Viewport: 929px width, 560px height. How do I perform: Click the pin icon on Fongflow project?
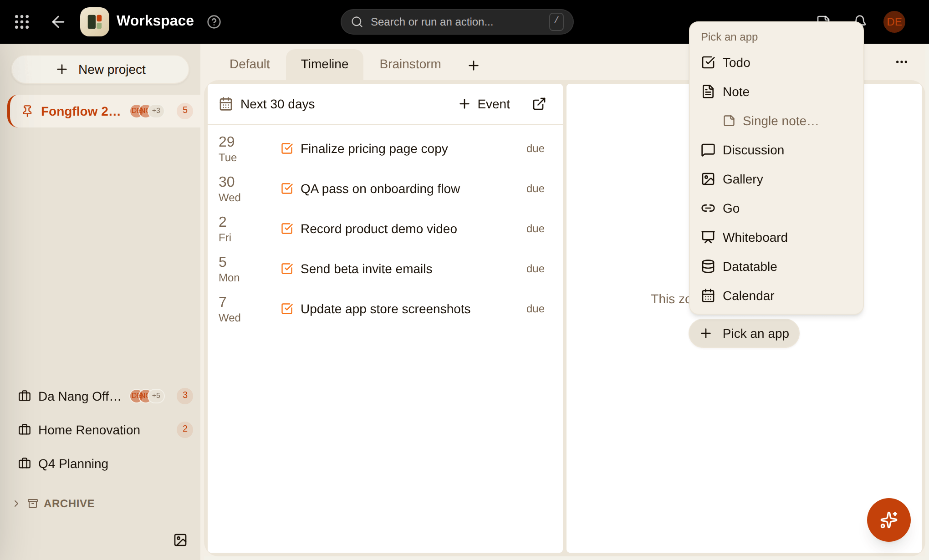pyautogui.click(x=27, y=111)
